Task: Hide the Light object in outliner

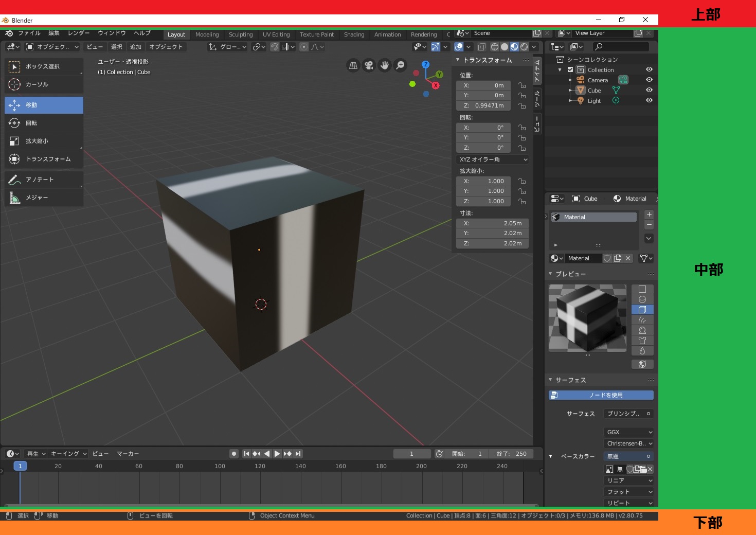Action: (649, 100)
